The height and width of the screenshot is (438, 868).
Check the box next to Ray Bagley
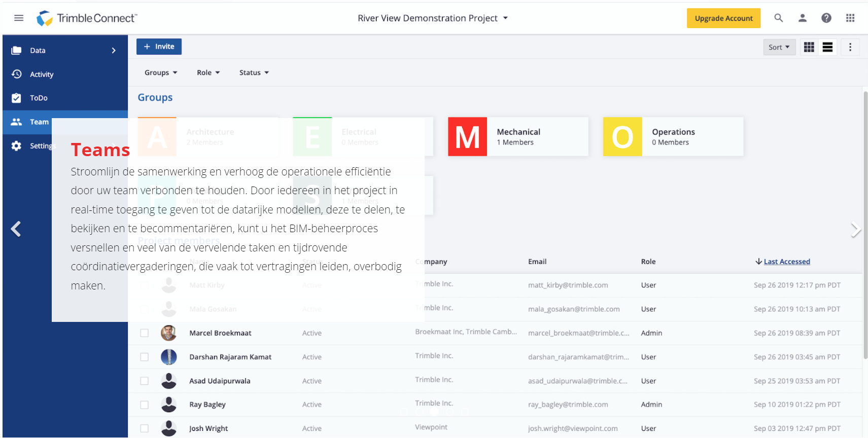click(x=145, y=405)
